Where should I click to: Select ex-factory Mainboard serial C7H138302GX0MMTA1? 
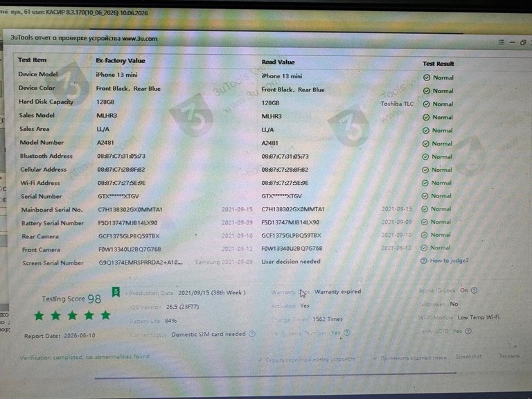130,210
